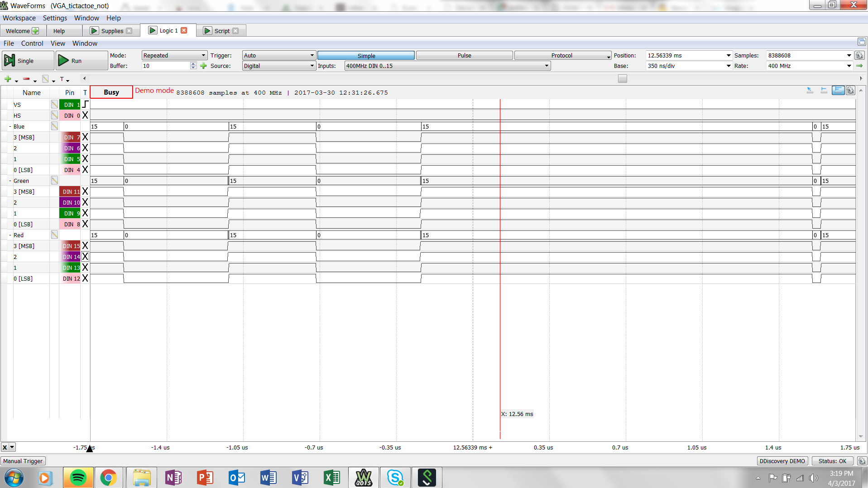Switch to the Supplies tab
Viewport: 868px width, 488px height.
click(x=111, y=31)
